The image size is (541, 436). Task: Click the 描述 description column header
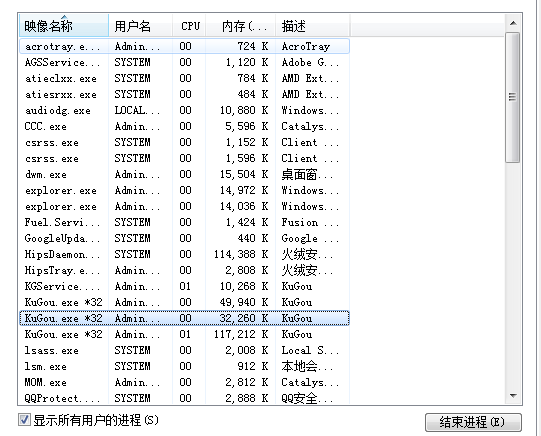(x=313, y=26)
